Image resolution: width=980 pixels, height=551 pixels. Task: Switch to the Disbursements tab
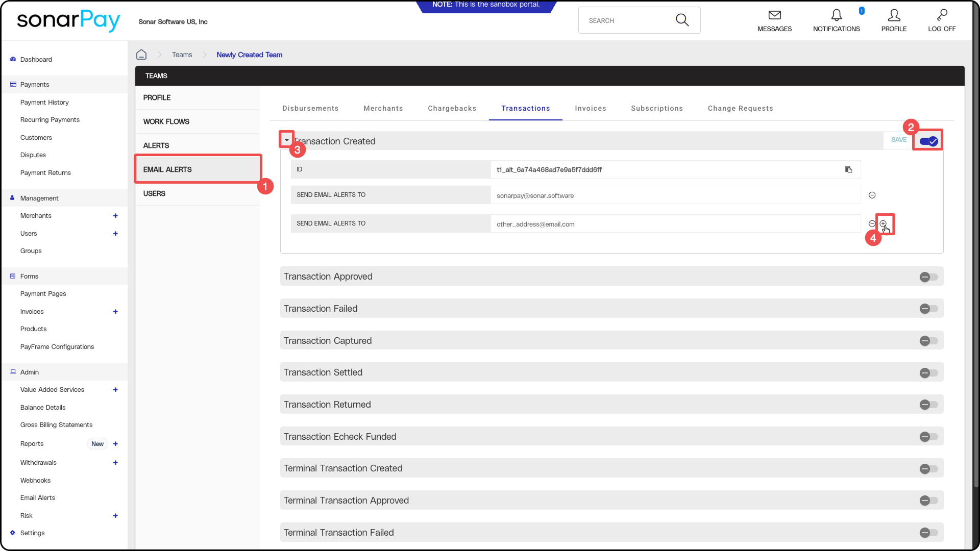pos(310,108)
